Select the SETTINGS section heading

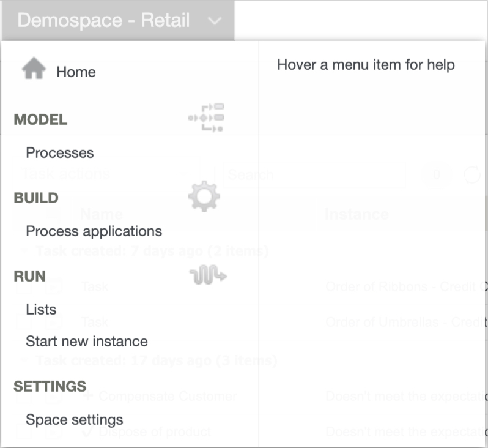pyautogui.click(x=50, y=387)
